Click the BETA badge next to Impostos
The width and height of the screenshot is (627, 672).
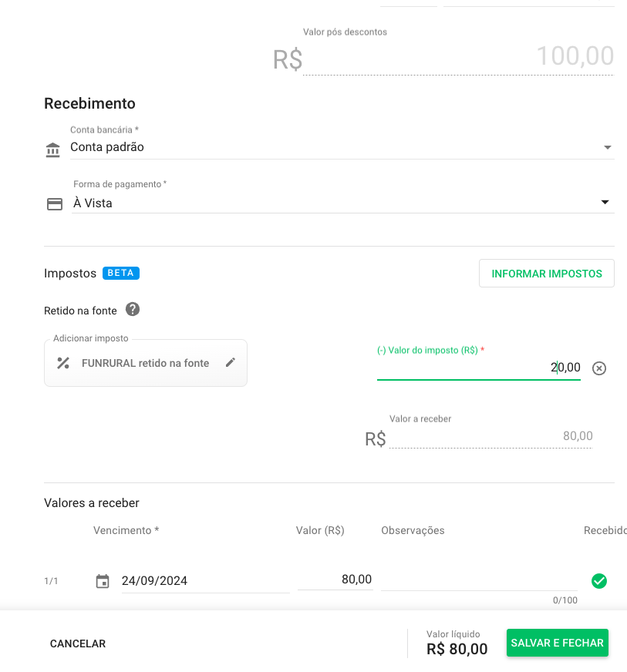(121, 273)
